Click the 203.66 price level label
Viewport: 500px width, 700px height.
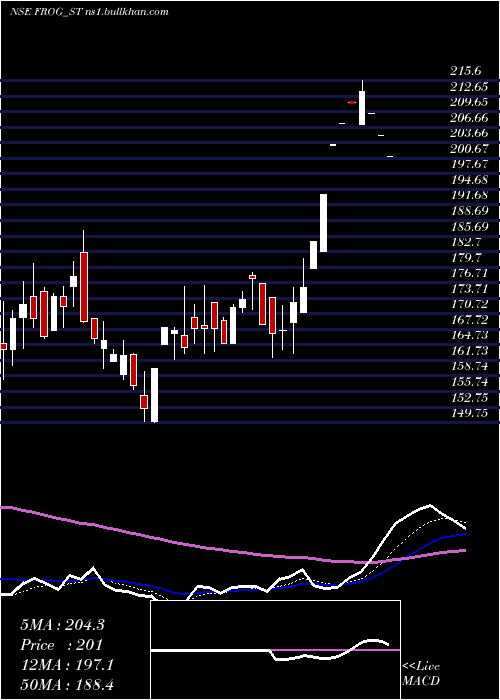pyautogui.click(x=469, y=133)
